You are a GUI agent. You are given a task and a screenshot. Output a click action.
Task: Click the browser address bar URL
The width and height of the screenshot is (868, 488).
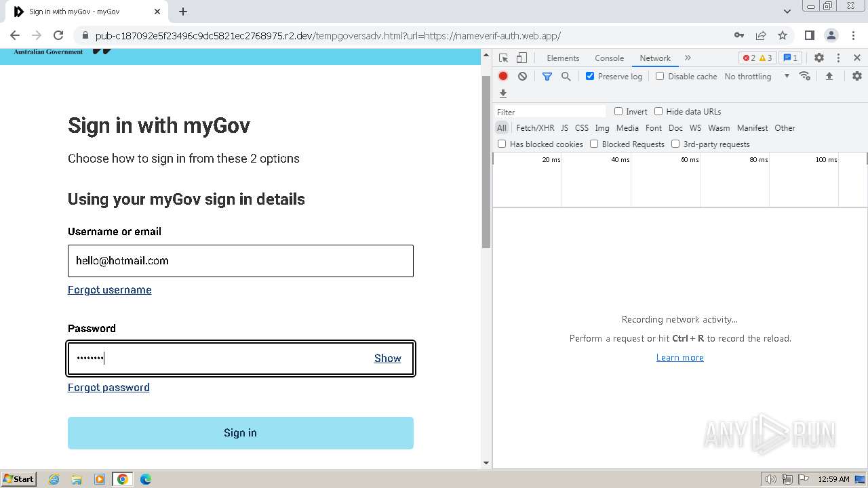pyautogui.click(x=328, y=36)
